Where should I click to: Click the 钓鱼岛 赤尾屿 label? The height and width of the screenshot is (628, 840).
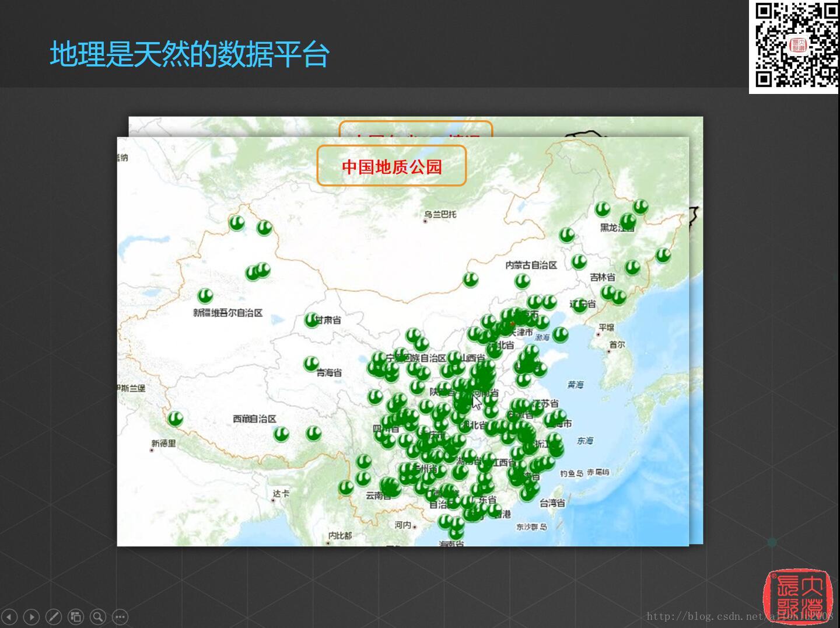(584, 473)
